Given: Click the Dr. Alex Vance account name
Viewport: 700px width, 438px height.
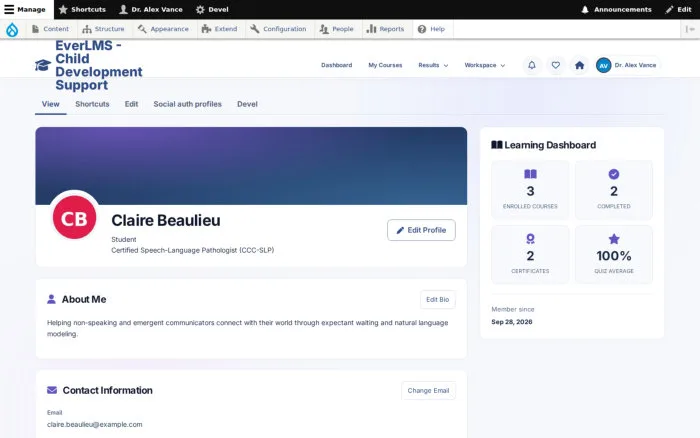Looking at the screenshot, I should 635,65.
